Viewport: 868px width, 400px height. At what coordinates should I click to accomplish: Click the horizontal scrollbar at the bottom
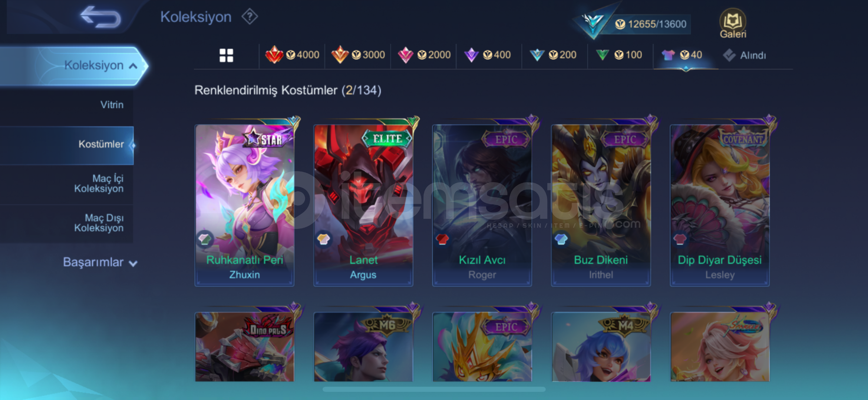[434, 389]
